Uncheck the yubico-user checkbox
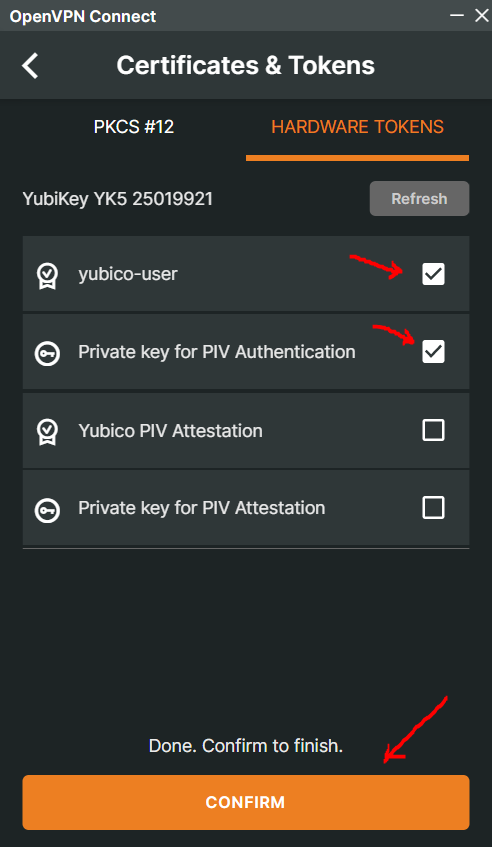The height and width of the screenshot is (847, 492). coord(433,274)
